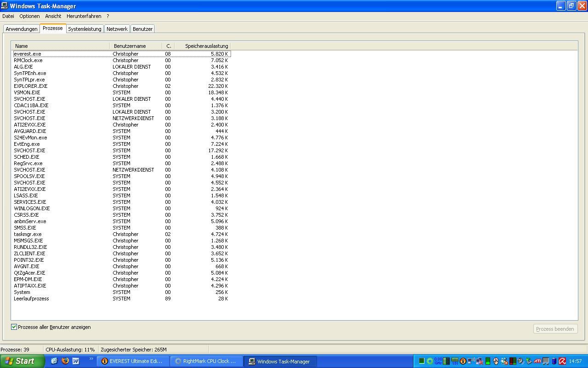The height and width of the screenshot is (368, 588).
Task: Sort by the Name column header
Action: [x=61, y=46]
